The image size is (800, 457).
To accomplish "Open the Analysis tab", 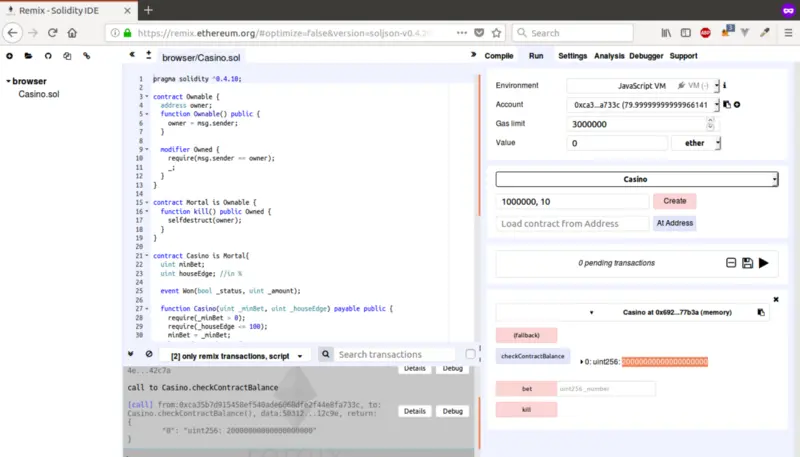I will [609, 56].
